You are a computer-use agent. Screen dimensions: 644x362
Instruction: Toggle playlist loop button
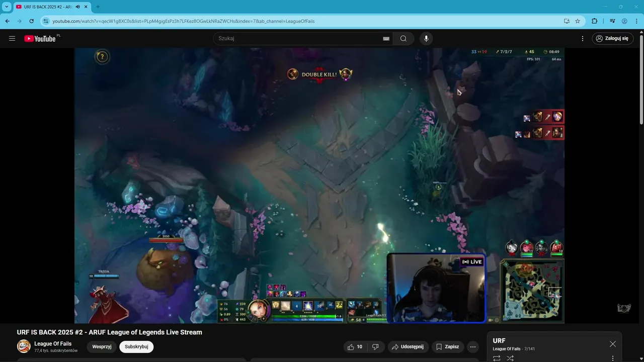pyautogui.click(x=497, y=358)
